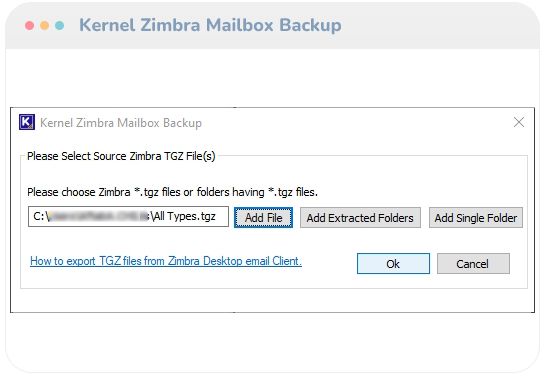Confirm the selection with Ok
545x380 pixels.
coord(393,264)
